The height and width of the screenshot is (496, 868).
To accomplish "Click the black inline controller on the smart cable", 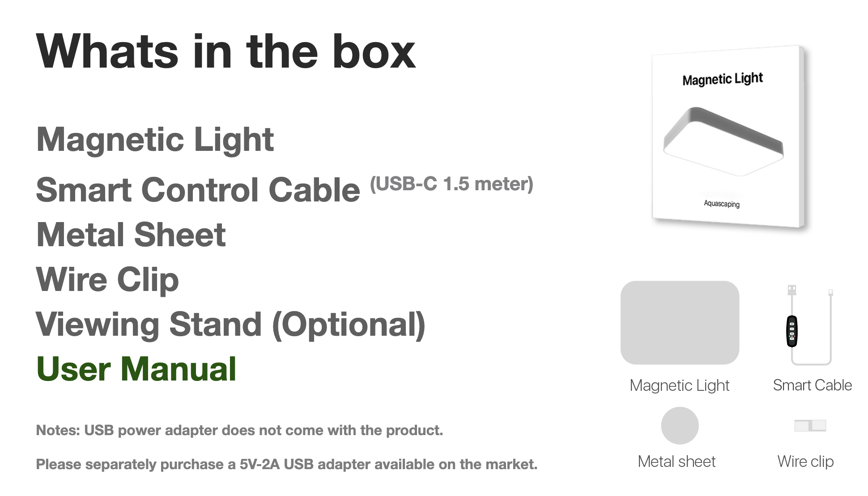I will click(791, 331).
